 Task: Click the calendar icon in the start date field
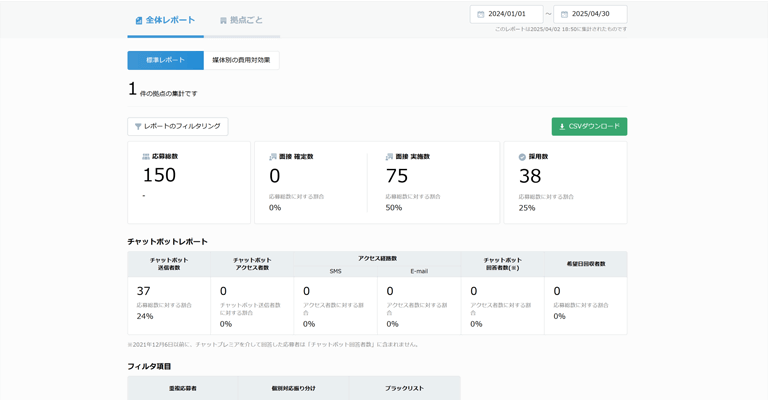480,14
